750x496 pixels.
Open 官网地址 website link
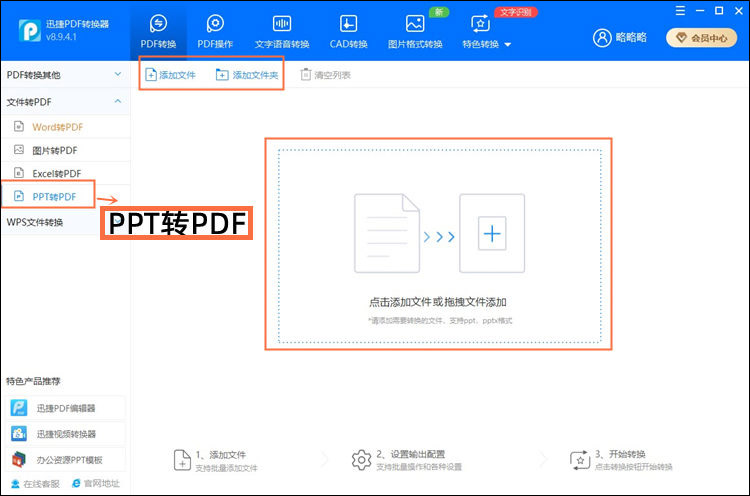pyautogui.click(x=96, y=484)
